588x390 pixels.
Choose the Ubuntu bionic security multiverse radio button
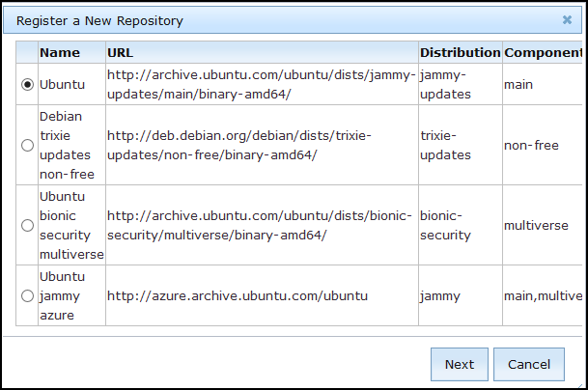coord(27,225)
